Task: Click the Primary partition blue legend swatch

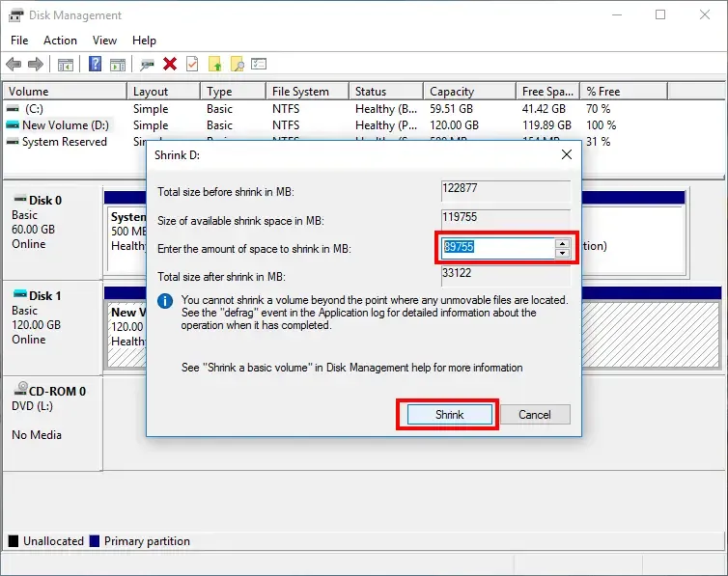Action: [95, 540]
